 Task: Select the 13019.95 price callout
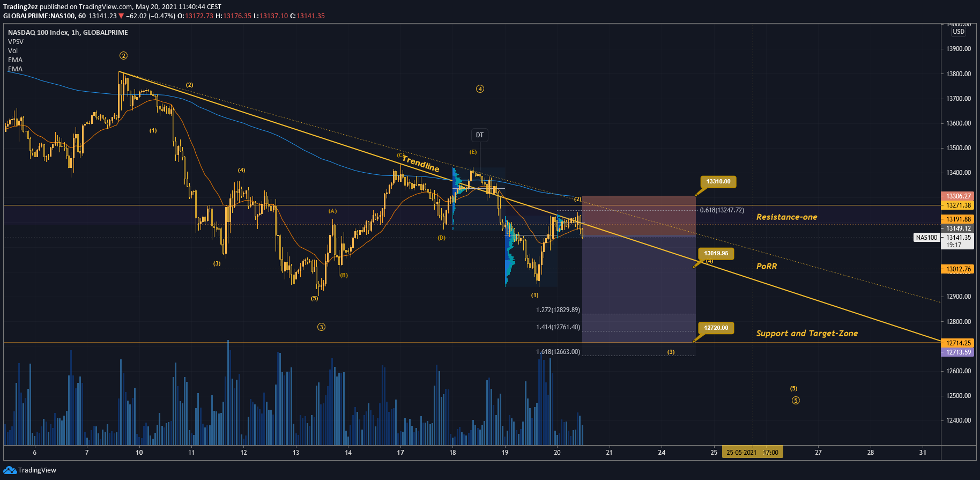pyautogui.click(x=716, y=254)
